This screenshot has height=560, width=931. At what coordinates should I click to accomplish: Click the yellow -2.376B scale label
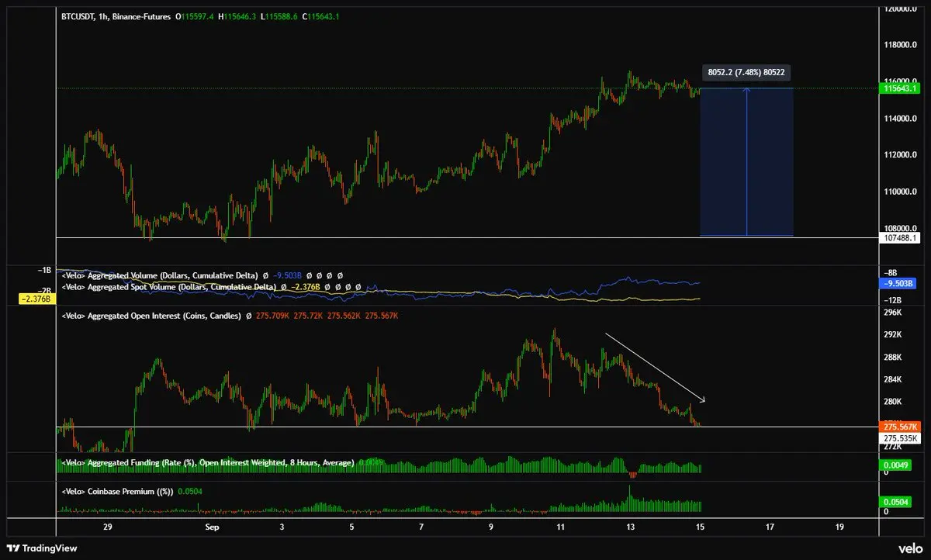tap(36, 299)
